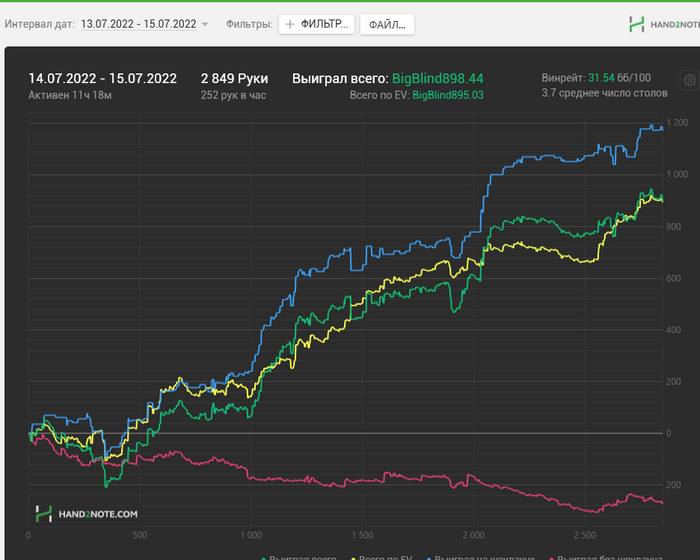700x560 pixels.
Task: Toggle the 'Выиграл на шоудауне' legend series
Action: click(481, 557)
